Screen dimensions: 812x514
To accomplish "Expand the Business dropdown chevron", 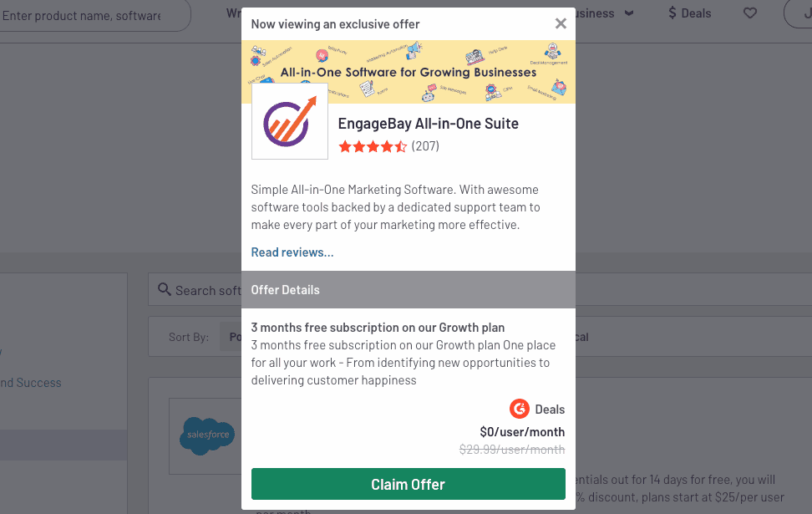I will [x=629, y=13].
